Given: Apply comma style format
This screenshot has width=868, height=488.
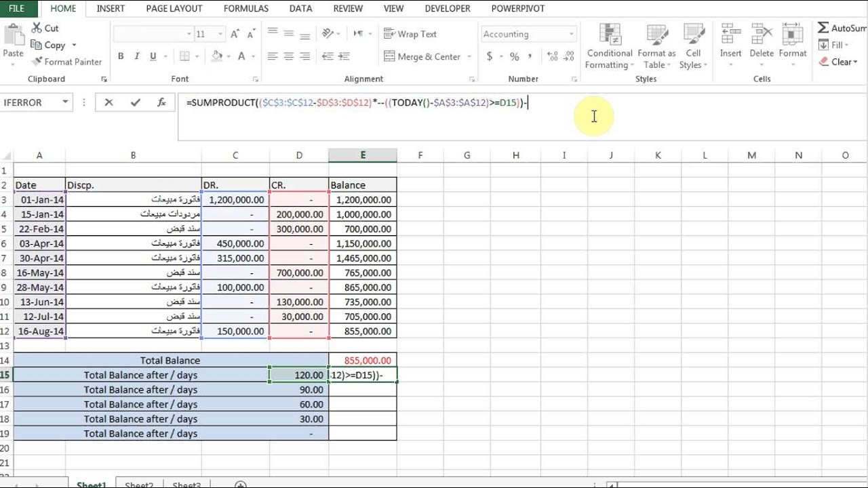Looking at the screenshot, I should pyautogui.click(x=531, y=57).
